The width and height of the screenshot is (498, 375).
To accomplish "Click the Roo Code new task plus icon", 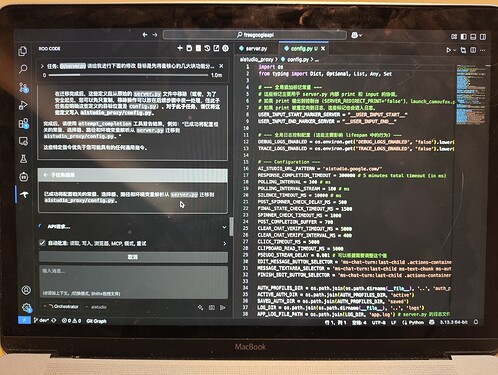I will pos(180,48).
